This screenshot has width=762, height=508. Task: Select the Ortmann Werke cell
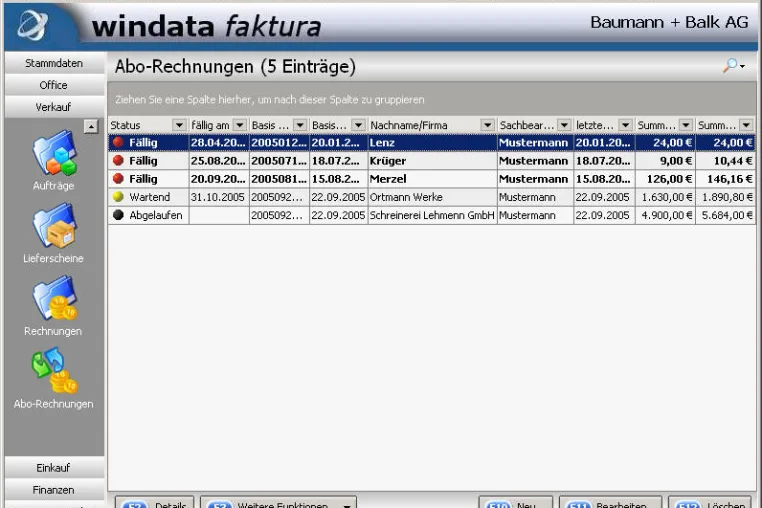point(432,197)
